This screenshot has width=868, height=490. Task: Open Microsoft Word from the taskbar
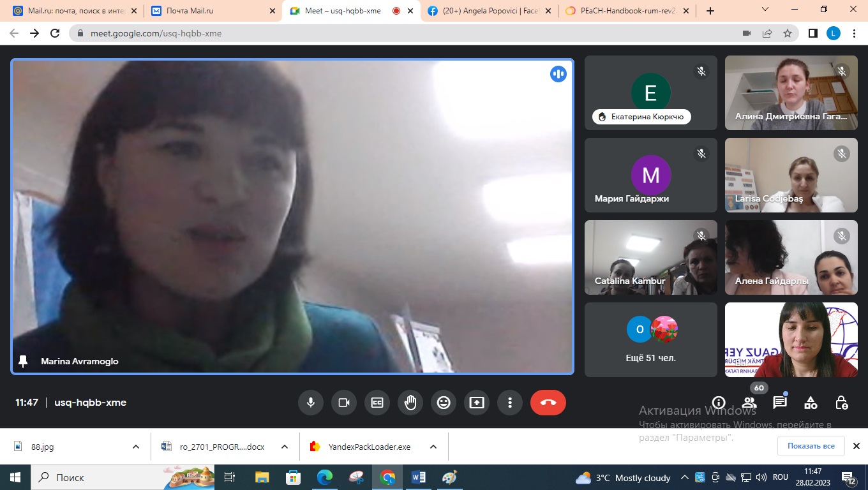419,477
